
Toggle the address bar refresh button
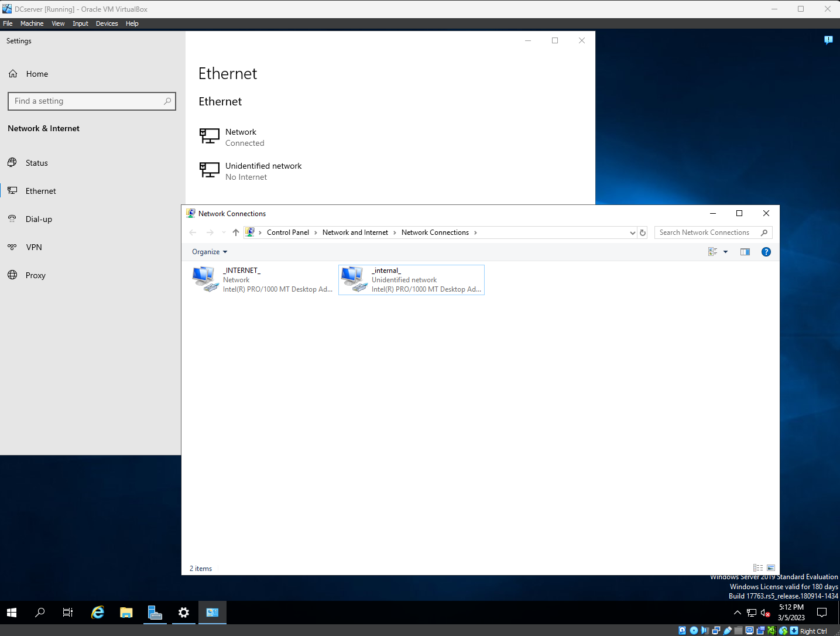click(x=642, y=232)
